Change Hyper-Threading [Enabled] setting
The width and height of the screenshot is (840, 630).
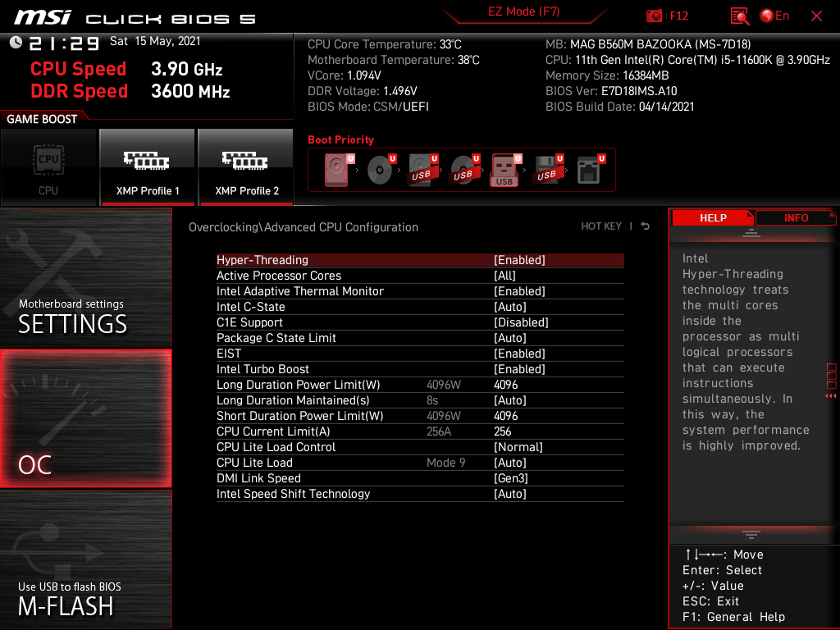420,260
